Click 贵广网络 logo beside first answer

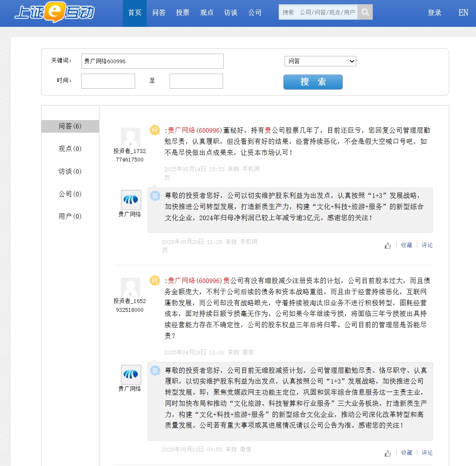point(131,200)
